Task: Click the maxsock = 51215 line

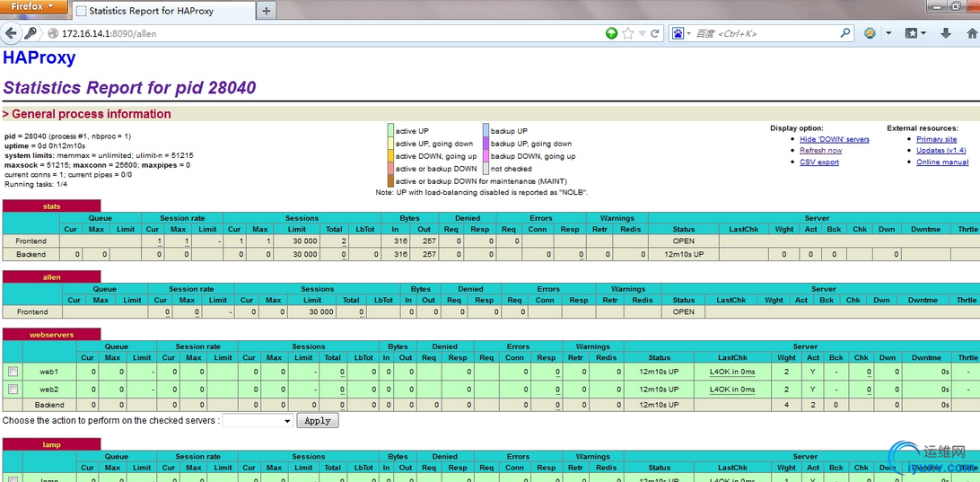Action: [97, 165]
